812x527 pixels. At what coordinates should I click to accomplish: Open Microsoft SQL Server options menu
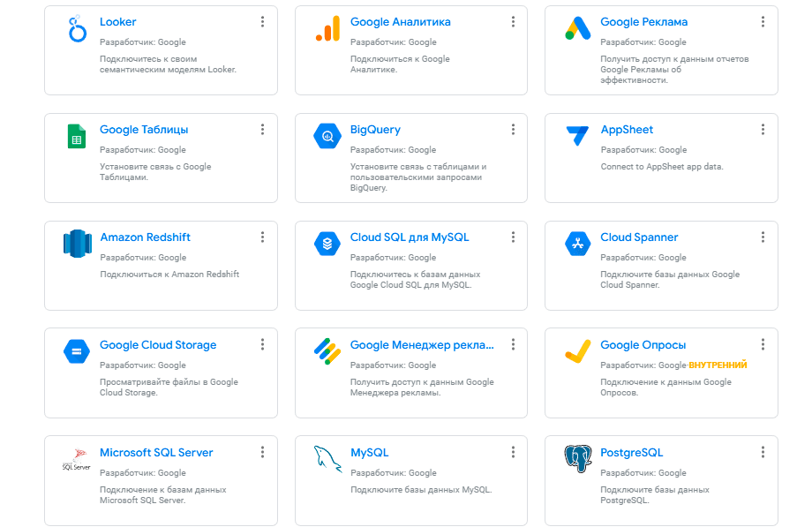(262, 452)
